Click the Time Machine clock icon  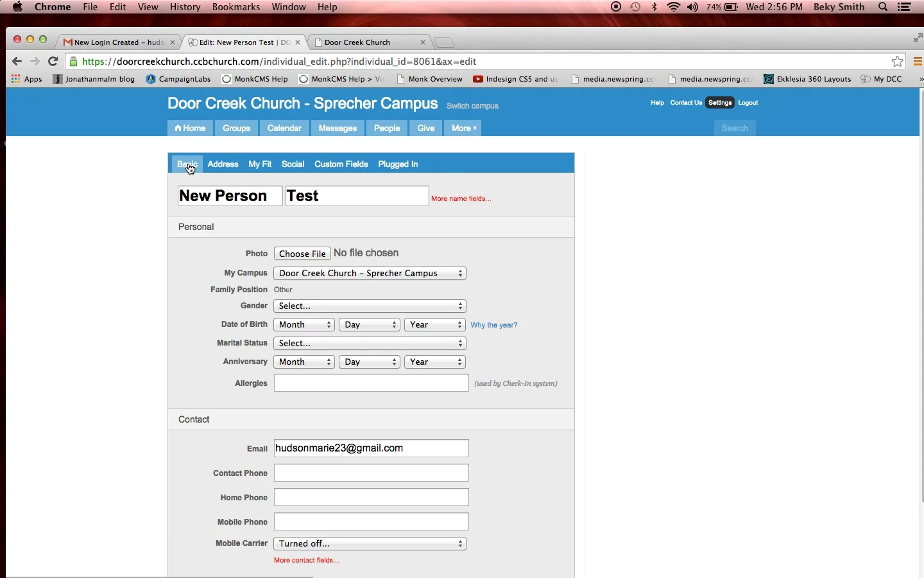coord(637,7)
